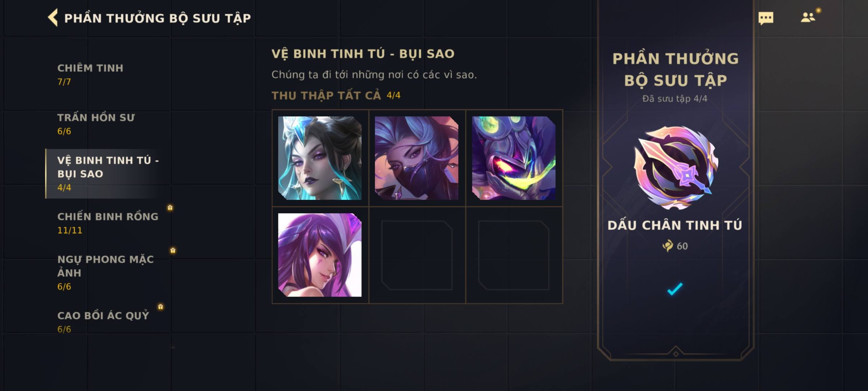
Task: Tap the gift icon beside Chiến Binh Rồng
Action: [170, 207]
